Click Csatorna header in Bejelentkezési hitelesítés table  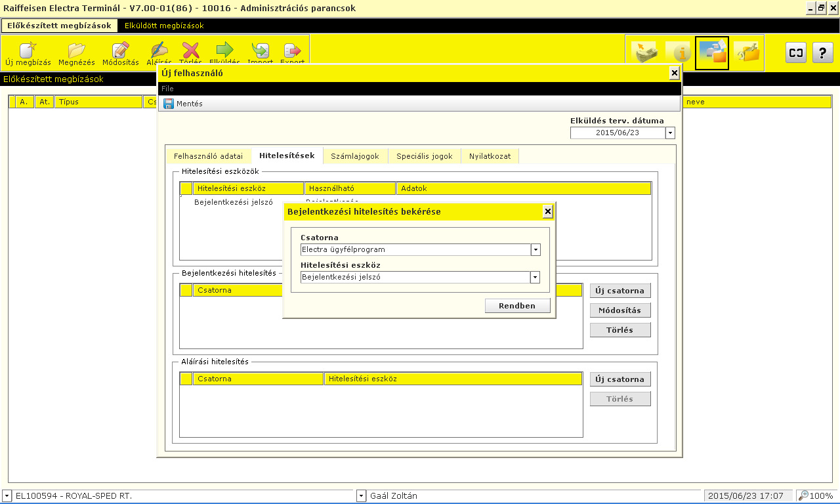238,290
